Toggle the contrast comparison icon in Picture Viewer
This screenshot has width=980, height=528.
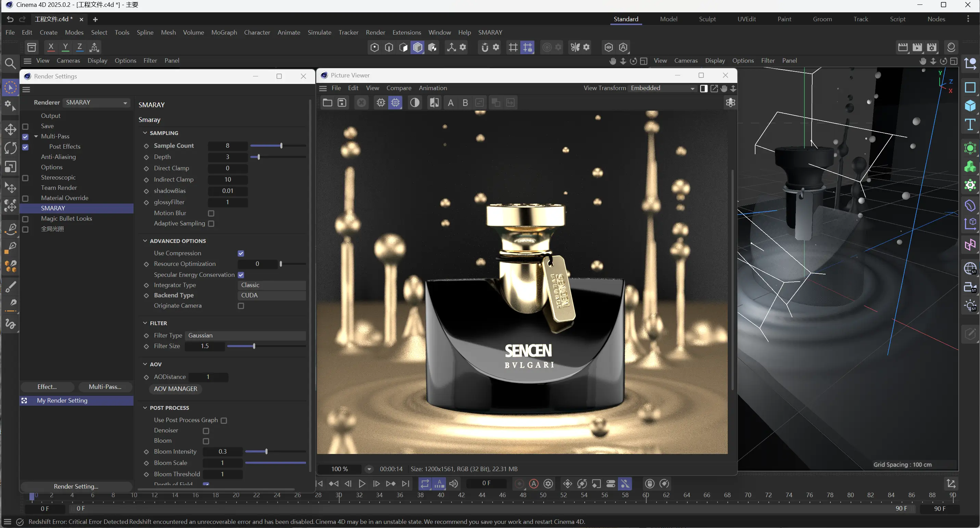(x=415, y=102)
